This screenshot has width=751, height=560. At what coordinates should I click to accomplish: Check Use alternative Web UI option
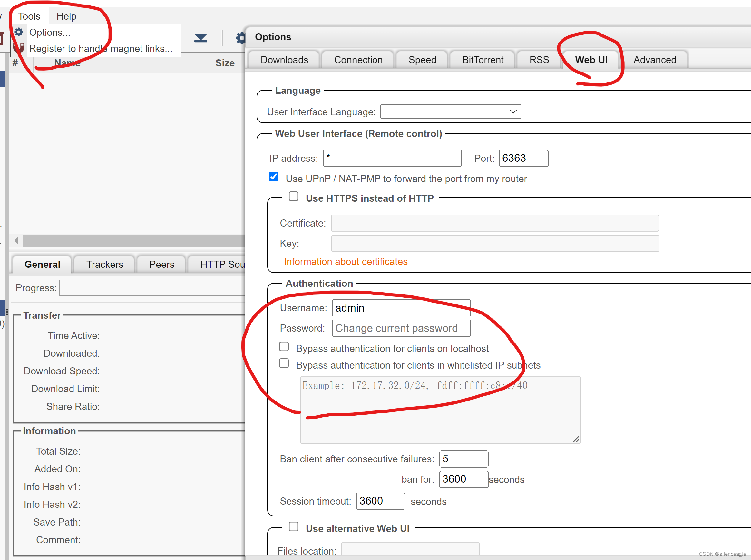tap(294, 527)
